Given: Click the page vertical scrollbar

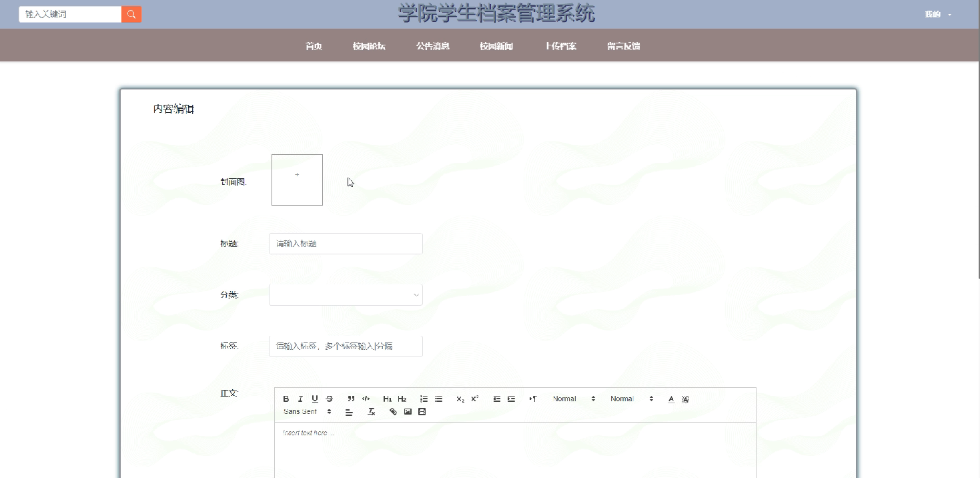Looking at the screenshot, I should tap(977, 140).
